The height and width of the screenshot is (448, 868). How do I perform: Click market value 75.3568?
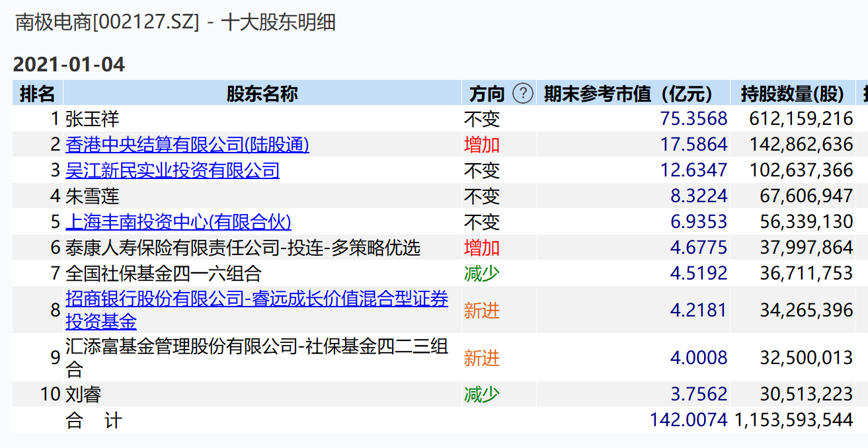point(693,119)
